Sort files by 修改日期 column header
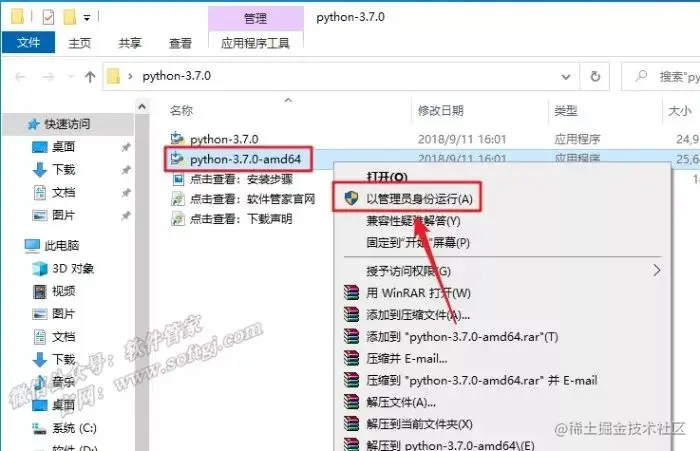The width and height of the screenshot is (700, 451). pyautogui.click(x=440, y=110)
